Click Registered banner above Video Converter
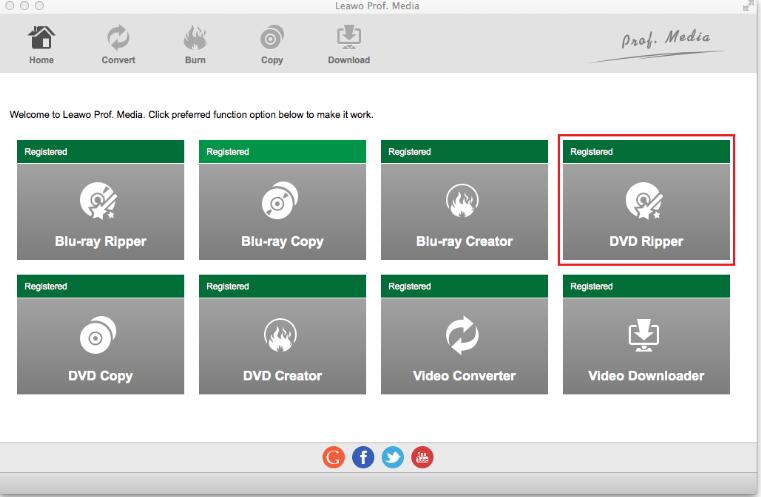This screenshot has height=497, width=761. coord(464,286)
